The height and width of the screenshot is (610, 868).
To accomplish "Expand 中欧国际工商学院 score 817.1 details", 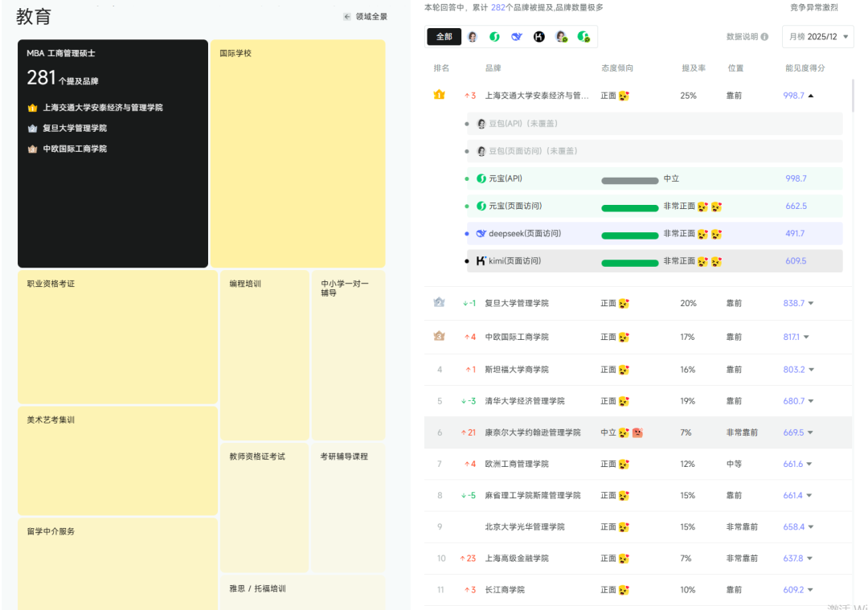I will (806, 338).
